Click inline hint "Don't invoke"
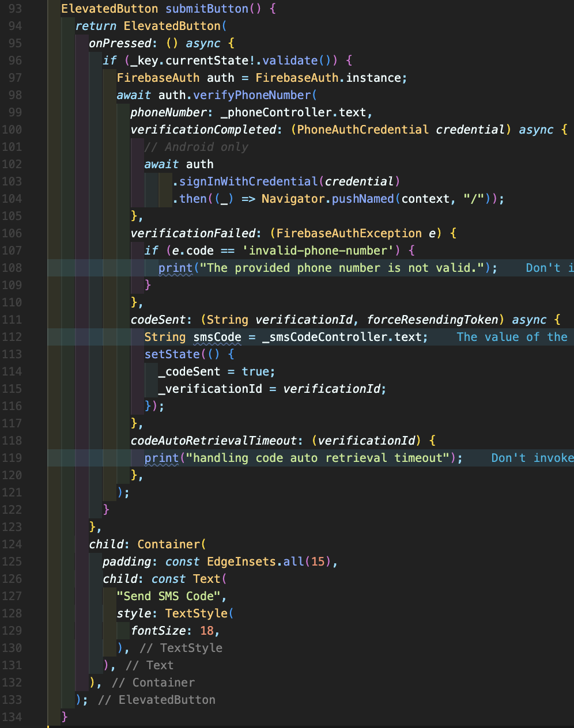 pos(533,458)
